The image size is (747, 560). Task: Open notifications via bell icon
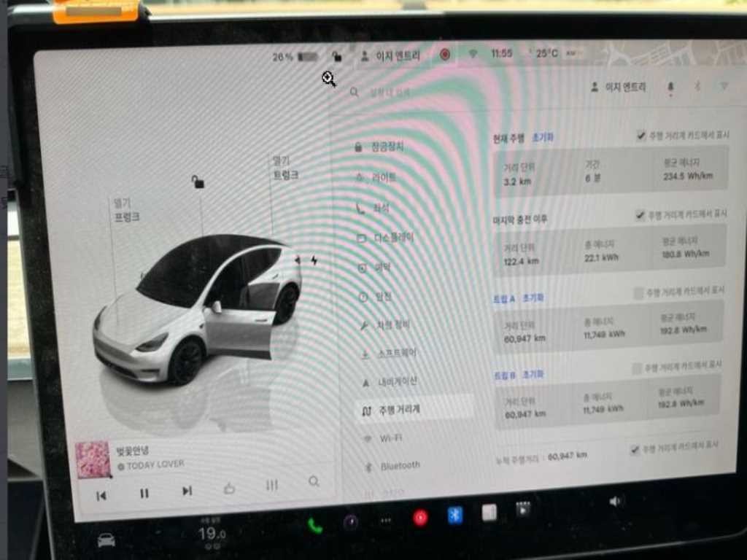(670, 87)
